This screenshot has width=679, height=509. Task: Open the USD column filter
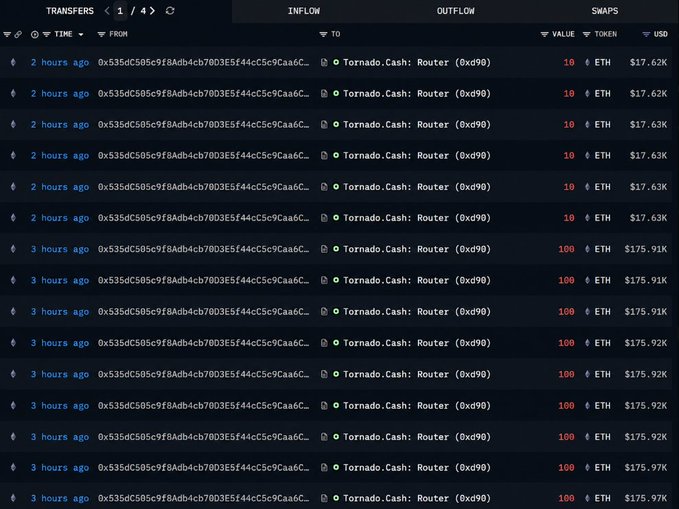tap(646, 34)
